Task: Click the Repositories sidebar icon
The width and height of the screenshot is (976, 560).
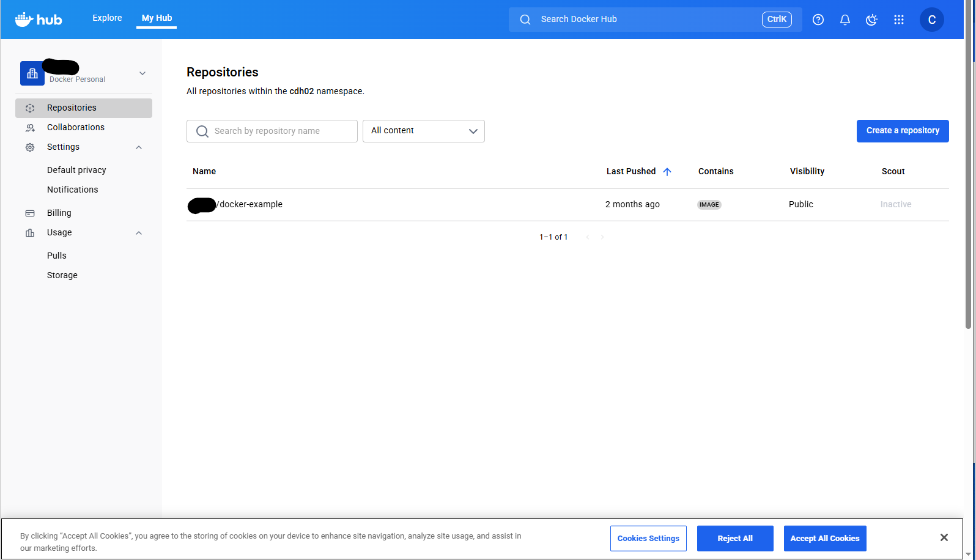Action: 30,108
